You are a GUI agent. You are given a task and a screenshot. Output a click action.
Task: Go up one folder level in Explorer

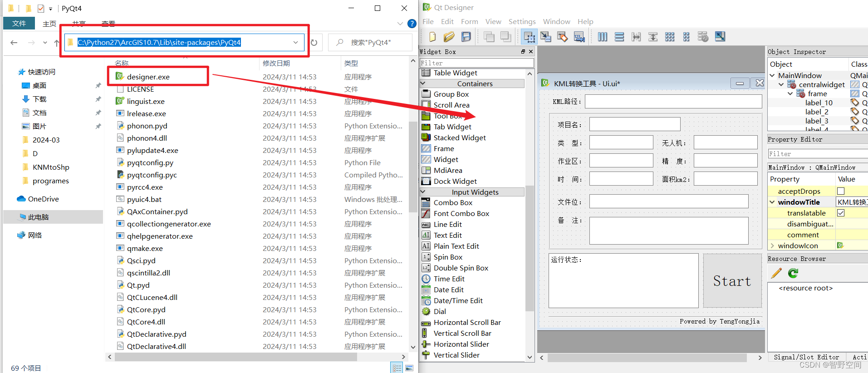56,43
